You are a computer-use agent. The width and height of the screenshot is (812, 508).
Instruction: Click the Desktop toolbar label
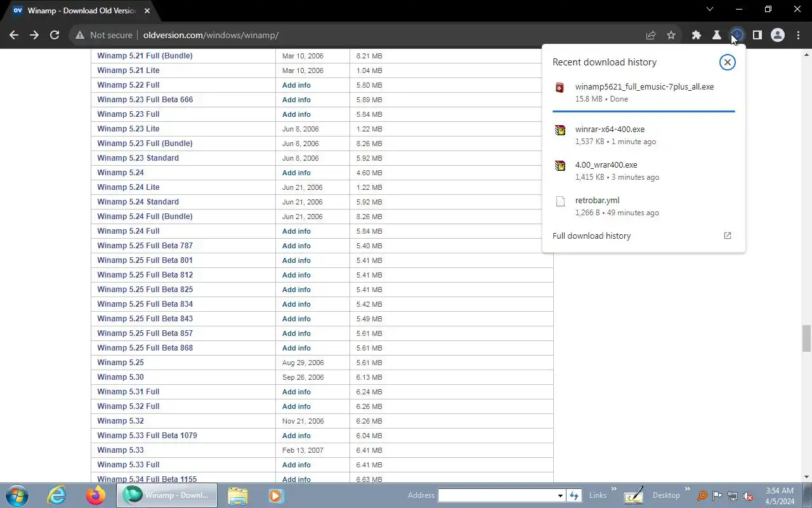click(666, 495)
